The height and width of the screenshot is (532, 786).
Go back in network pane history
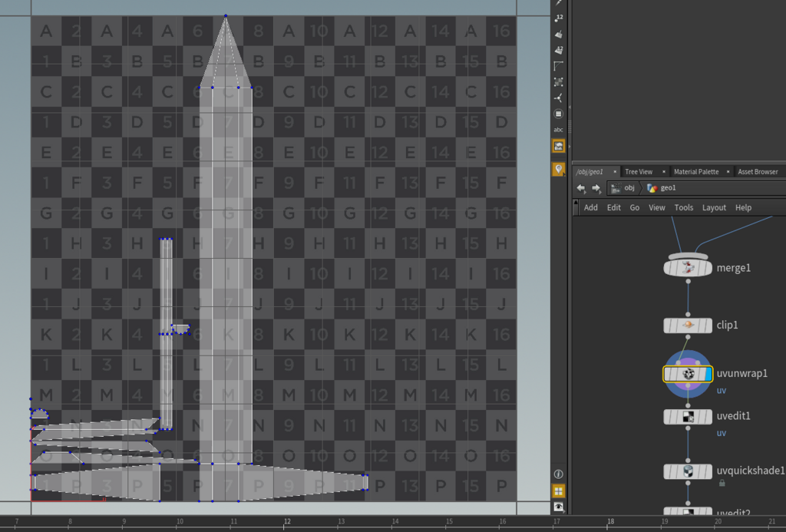tap(580, 188)
